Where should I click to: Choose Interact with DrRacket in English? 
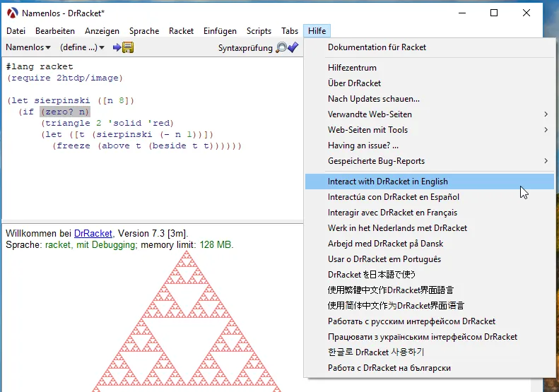430,182
